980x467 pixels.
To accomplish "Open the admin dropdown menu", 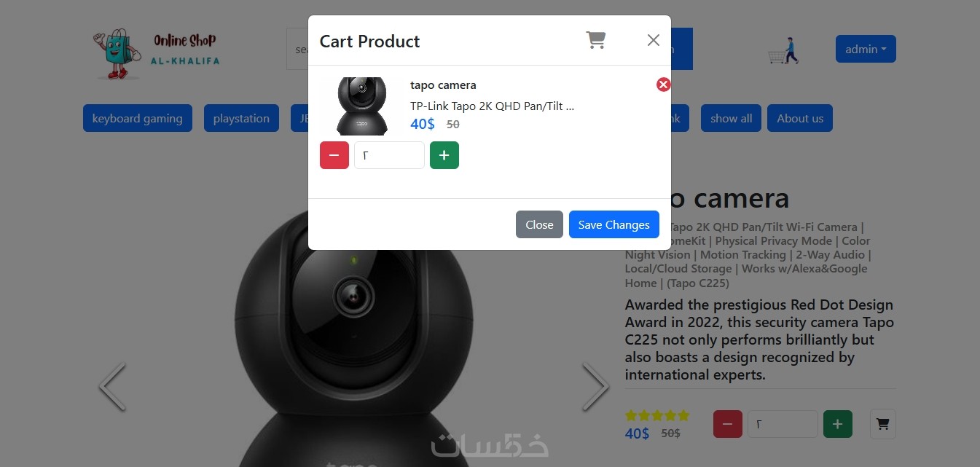I will point(866,49).
